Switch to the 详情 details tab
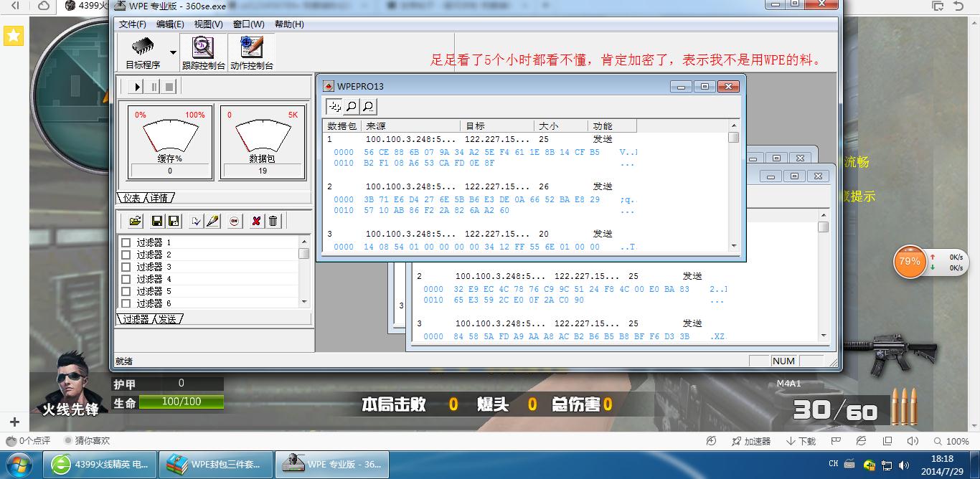This screenshot has width=980, height=479. pos(159,197)
